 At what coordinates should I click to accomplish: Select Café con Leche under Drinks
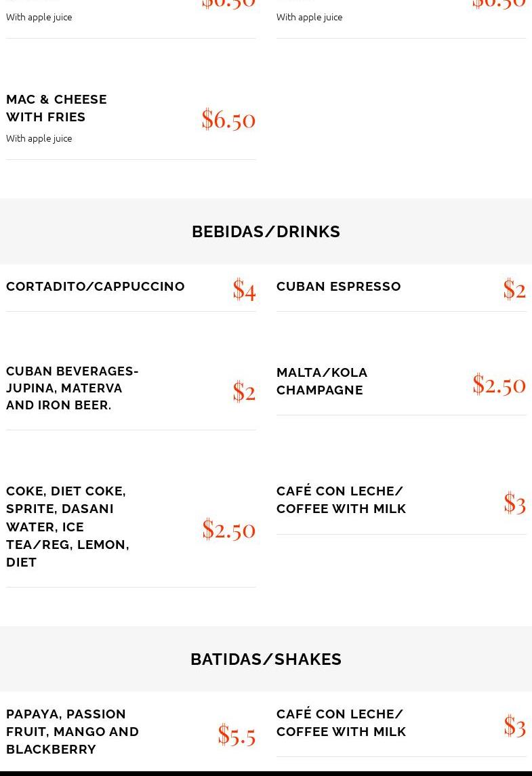(x=341, y=499)
